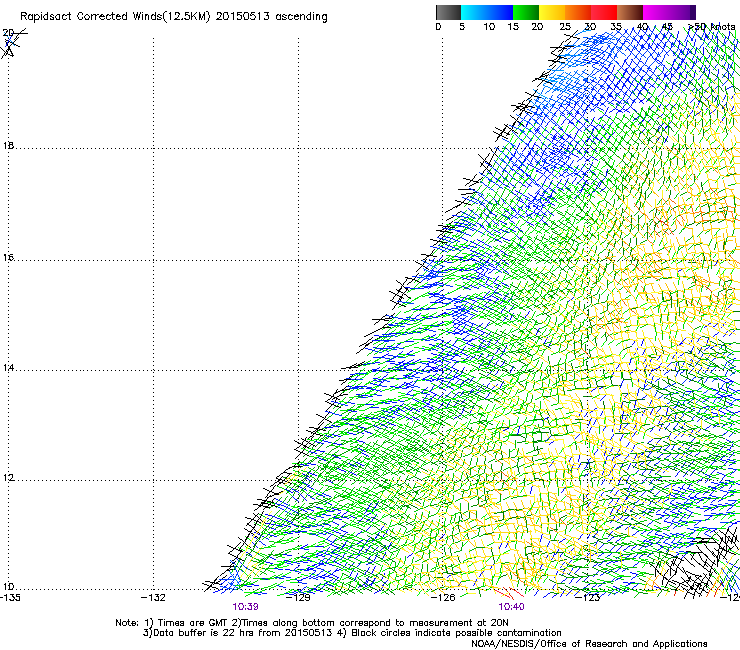740x650 pixels.
Task: Click the latitude label 16
Action: click(8, 258)
